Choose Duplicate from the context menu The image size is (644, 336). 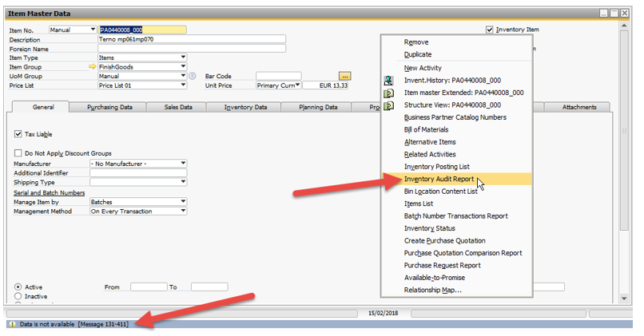417,54
